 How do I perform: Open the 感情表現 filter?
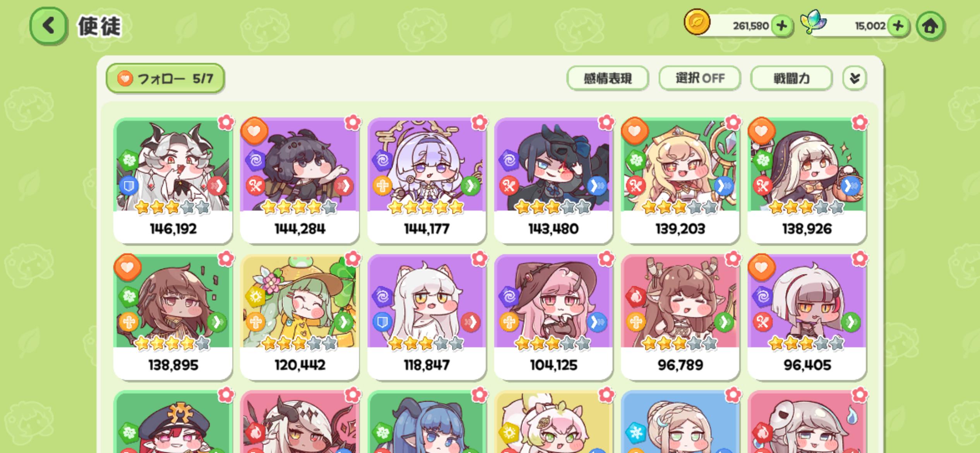(x=608, y=78)
